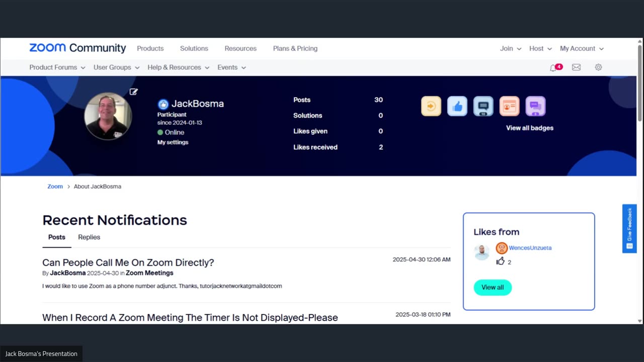Open the Solutions menu item
Screen dimensions: 644x362
pos(194,48)
